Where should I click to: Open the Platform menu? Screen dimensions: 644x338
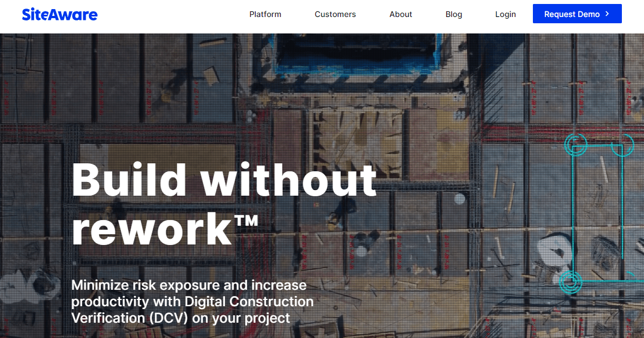pos(265,14)
